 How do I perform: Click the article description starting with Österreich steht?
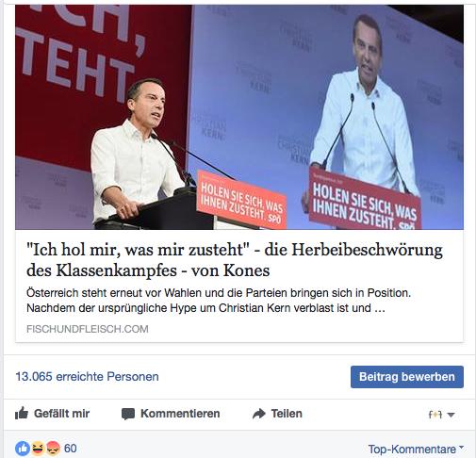pos(219,301)
